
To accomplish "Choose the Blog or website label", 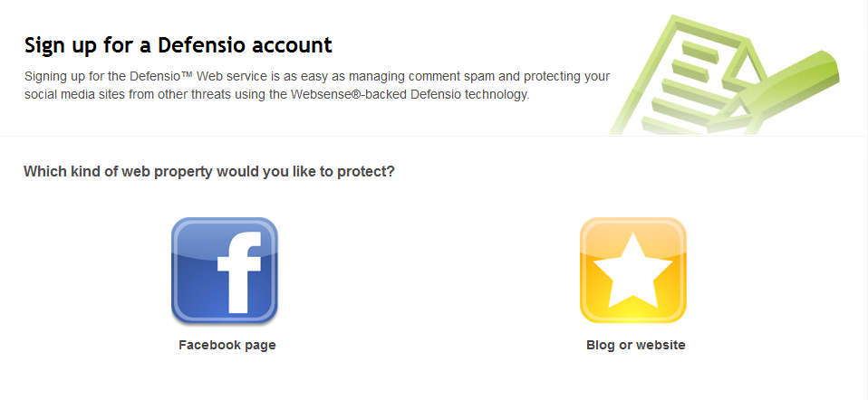I will (x=636, y=345).
